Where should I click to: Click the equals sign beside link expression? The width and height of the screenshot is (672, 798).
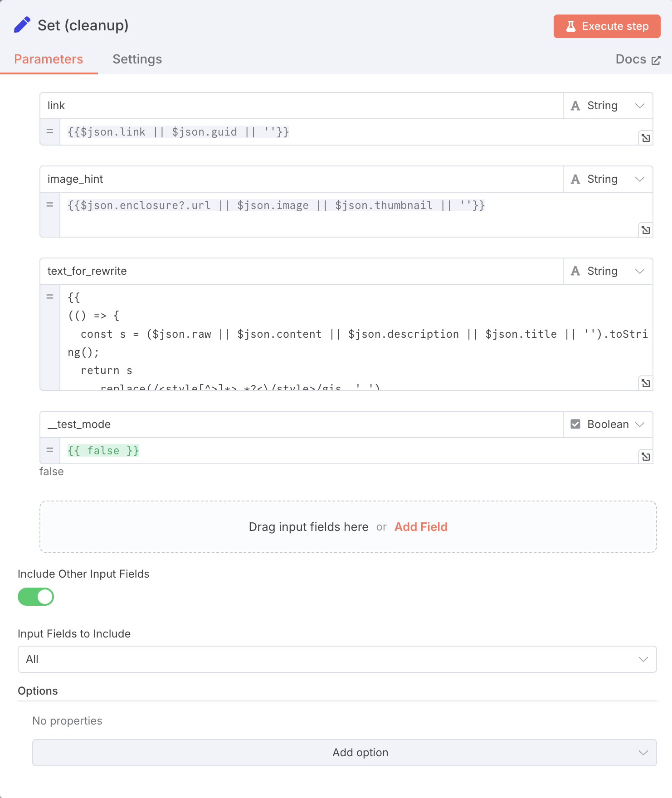[x=50, y=132]
